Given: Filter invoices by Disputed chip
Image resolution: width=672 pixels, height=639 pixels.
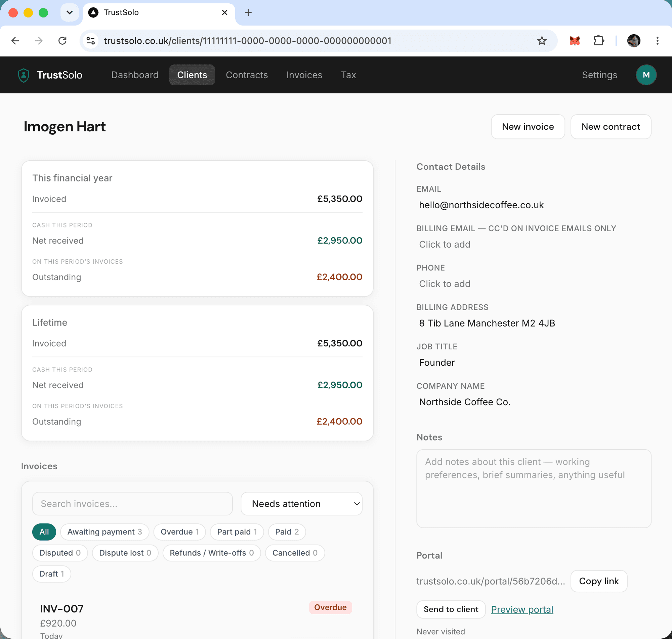Looking at the screenshot, I should [60, 553].
